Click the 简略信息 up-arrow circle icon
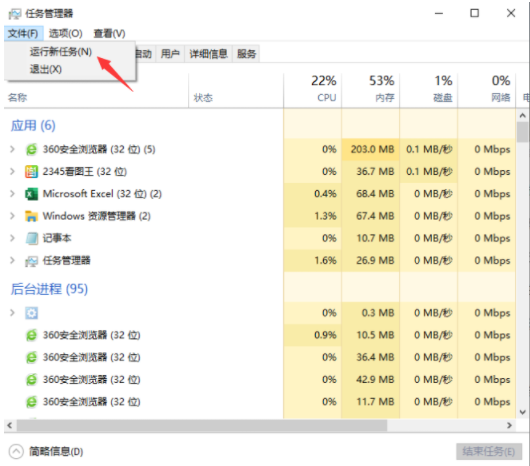 [16, 451]
